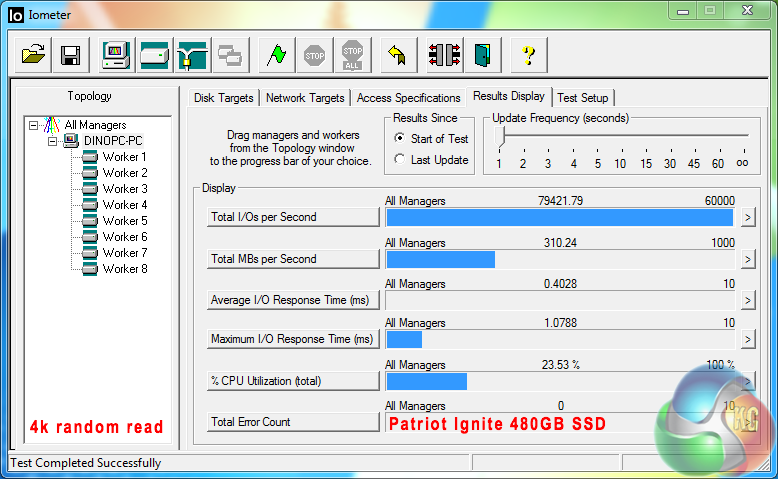The height and width of the screenshot is (479, 778).
Task: Click the Stop All tests icon
Action: [352, 55]
